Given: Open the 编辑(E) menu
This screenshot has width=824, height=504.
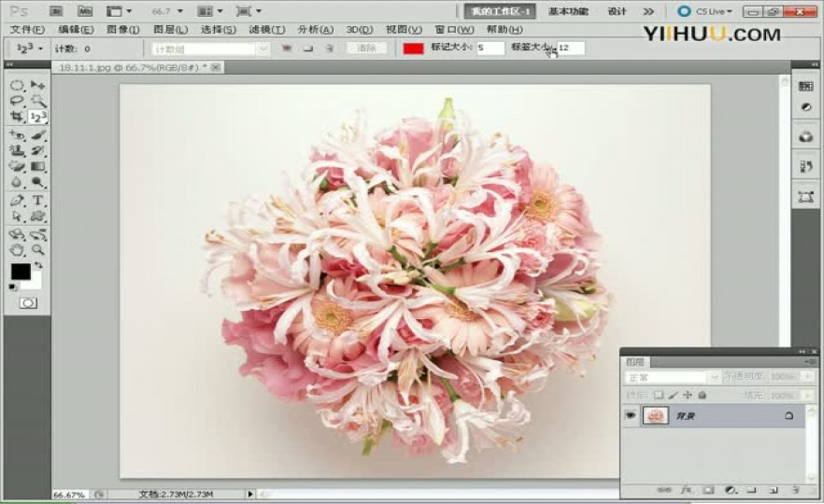Looking at the screenshot, I should [x=76, y=30].
